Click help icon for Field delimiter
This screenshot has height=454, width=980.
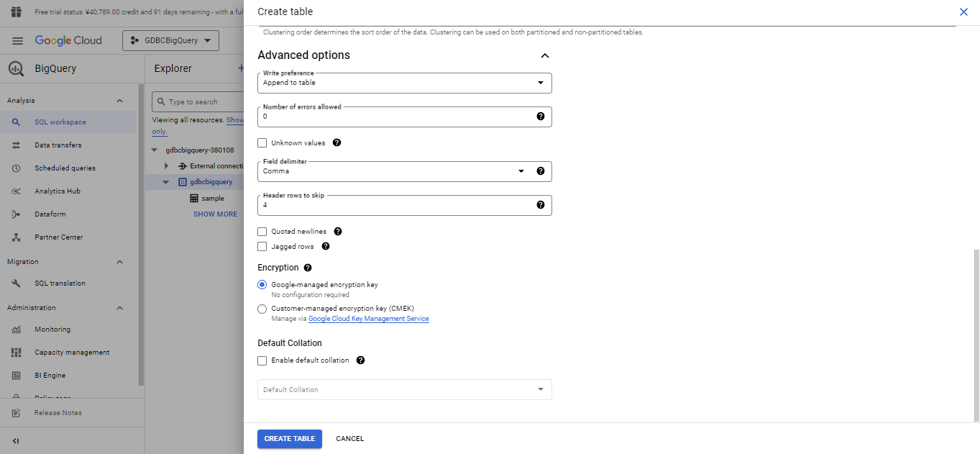541,171
